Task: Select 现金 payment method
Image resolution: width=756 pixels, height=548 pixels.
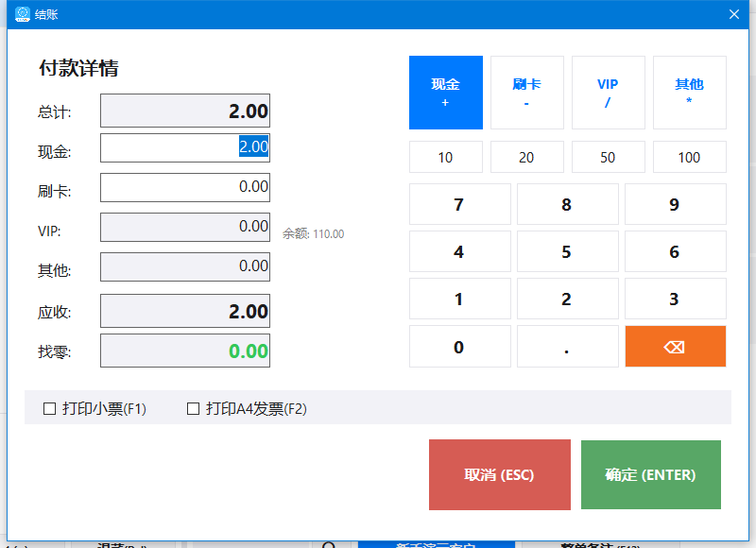Action: (x=445, y=93)
